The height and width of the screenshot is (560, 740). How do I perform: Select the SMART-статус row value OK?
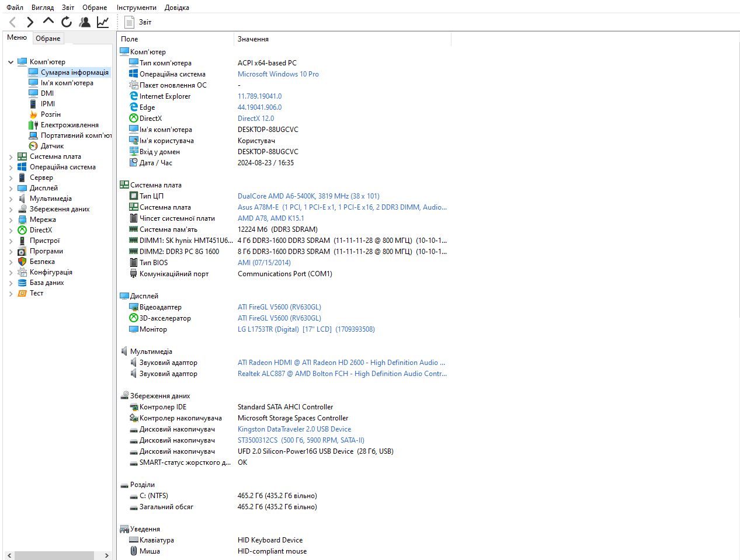tap(242, 462)
